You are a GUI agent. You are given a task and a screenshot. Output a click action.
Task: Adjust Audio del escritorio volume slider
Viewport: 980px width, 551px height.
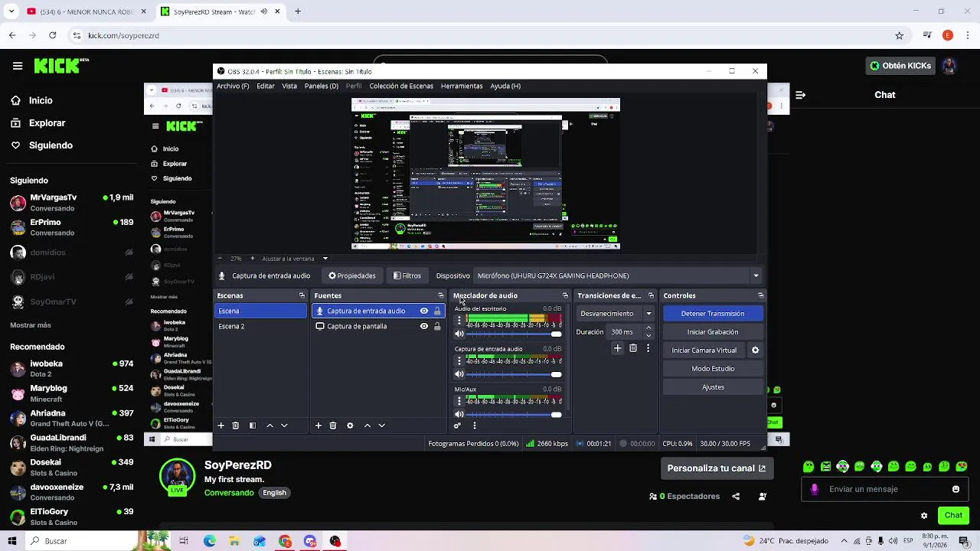coord(514,334)
